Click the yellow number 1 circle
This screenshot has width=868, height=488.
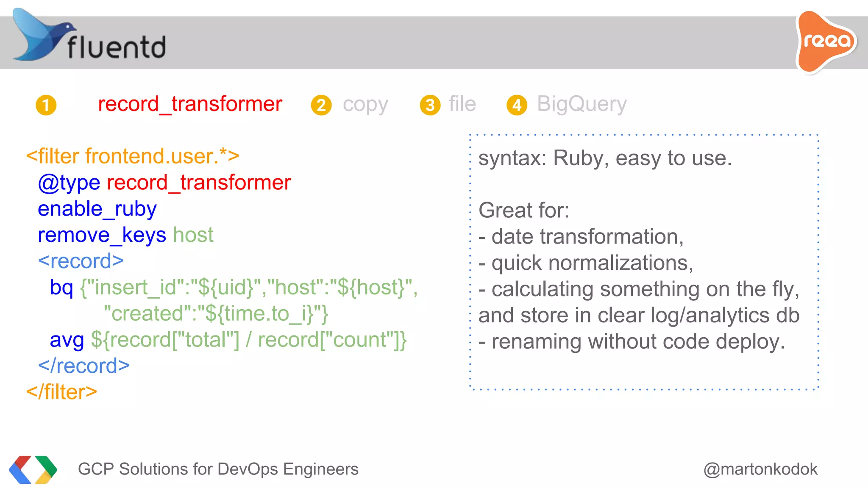point(46,105)
